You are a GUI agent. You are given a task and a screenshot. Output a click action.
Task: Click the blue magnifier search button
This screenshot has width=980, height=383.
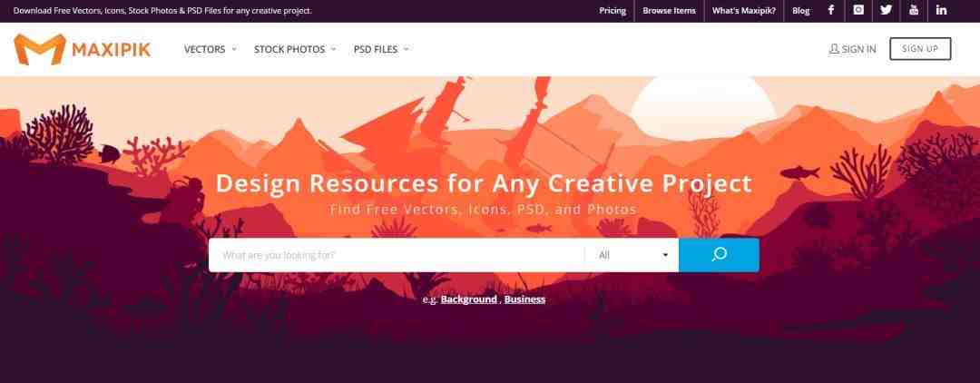point(719,255)
